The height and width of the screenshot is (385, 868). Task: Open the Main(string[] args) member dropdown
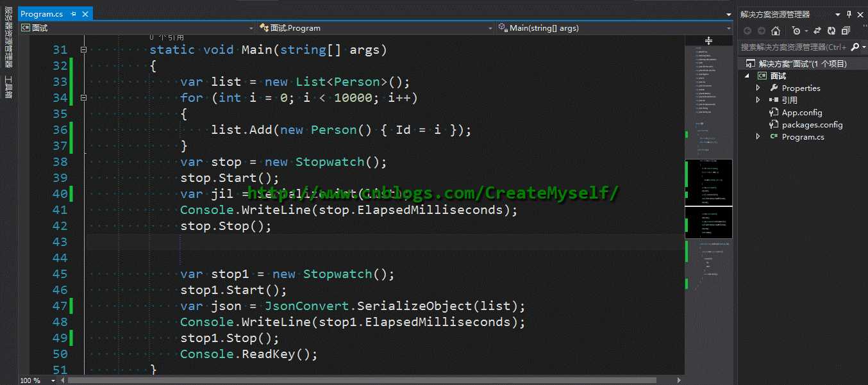[x=728, y=28]
